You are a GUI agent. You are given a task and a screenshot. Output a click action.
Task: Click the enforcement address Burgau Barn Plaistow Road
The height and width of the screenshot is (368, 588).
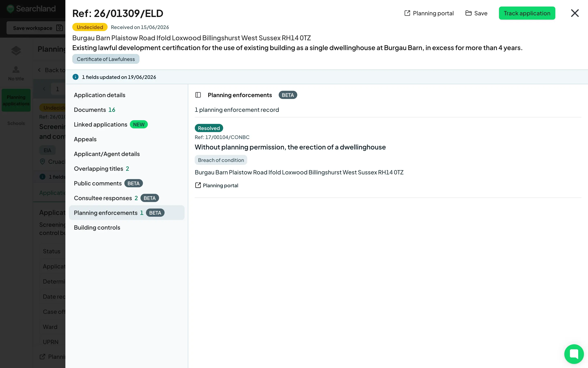pyautogui.click(x=299, y=172)
